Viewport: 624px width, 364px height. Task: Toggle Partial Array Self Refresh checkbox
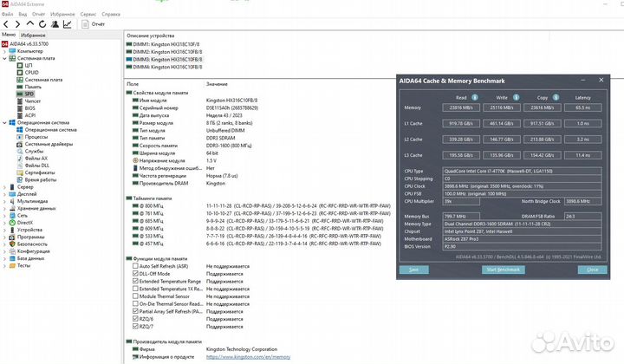coord(135,311)
